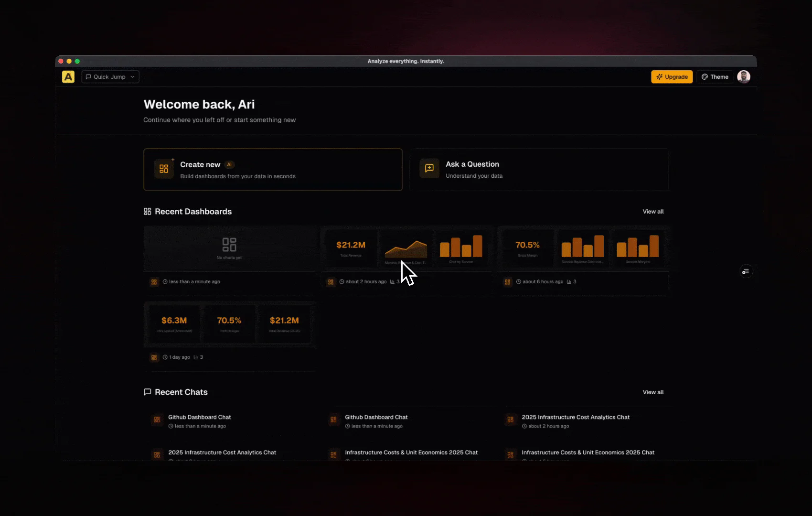Open 'View all' for Recent Chats
The image size is (812, 516).
click(653, 392)
